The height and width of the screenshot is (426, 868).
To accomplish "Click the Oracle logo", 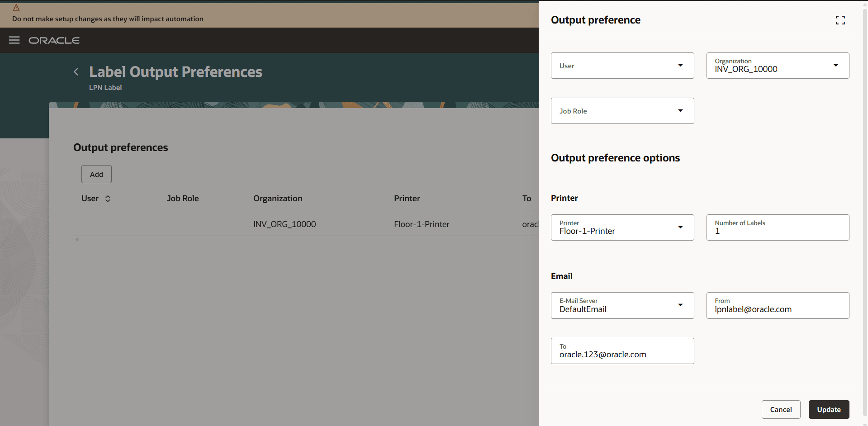I will [x=54, y=40].
